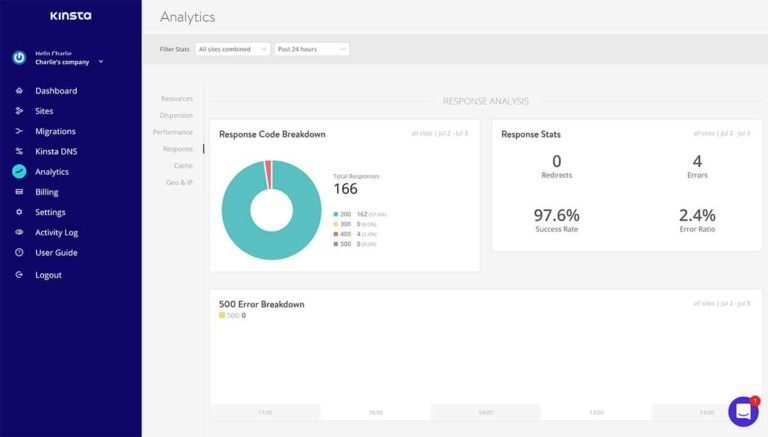This screenshot has width=768, height=437.
Task: Open the All sites combined dropdown
Action: click(233, 49)
